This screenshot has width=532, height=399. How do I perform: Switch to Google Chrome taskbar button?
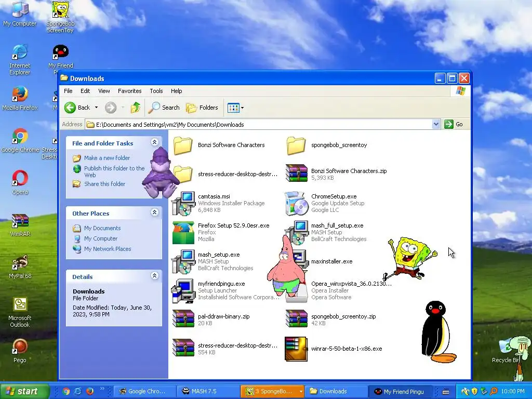pos(144,392)
